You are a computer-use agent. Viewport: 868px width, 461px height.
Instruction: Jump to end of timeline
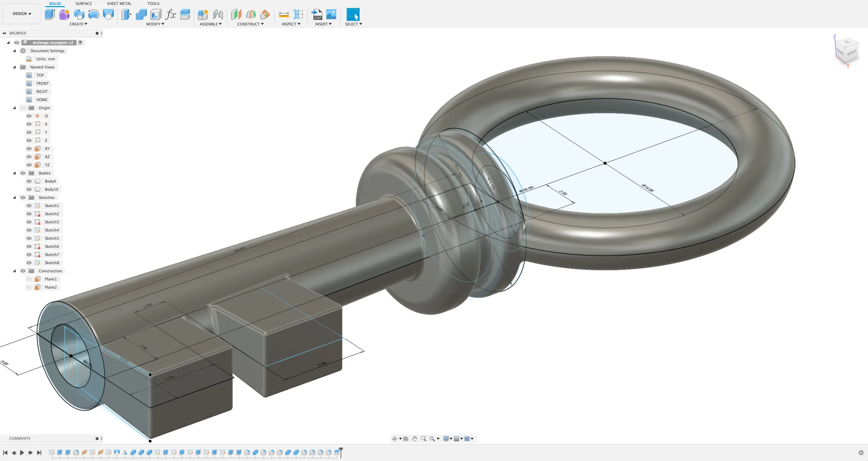(x=39, y=453)
